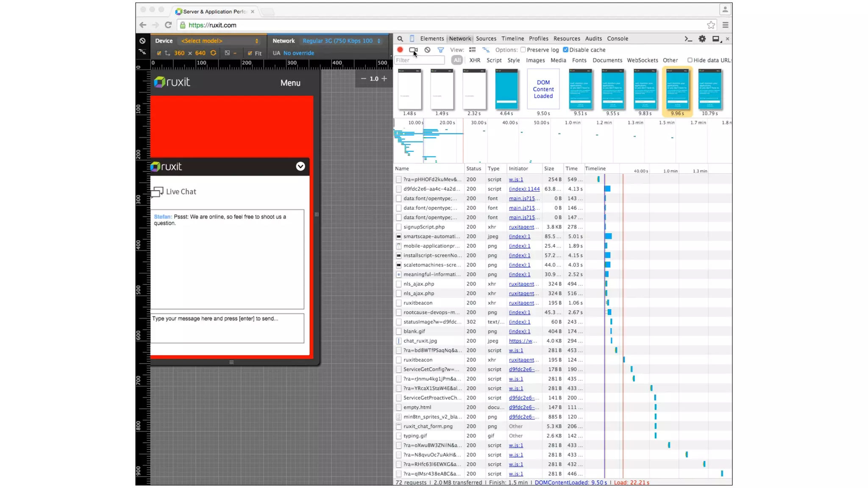The height and width of the screenshot is (488, 868).
Task: Toggle the capture screenshots camera icon
Action: [413, 50]
